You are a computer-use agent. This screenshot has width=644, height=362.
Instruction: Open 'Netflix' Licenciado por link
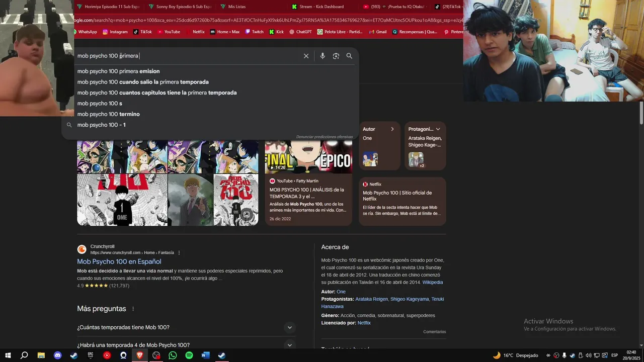364,323
